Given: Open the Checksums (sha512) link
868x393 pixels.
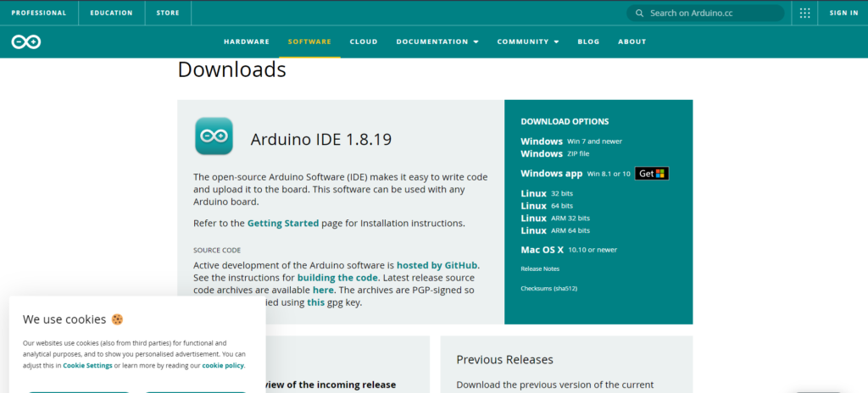Looking at the screenshot, I should tap(549, 288).
